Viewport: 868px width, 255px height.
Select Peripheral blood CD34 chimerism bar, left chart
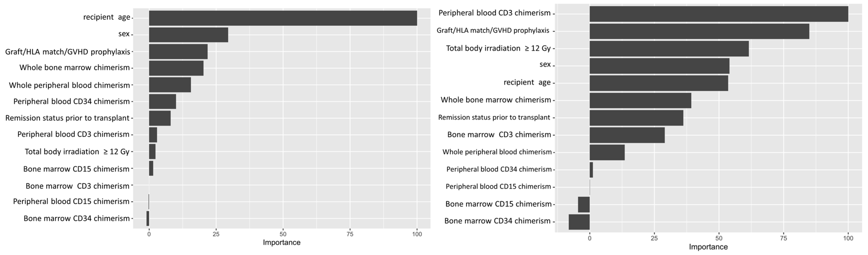click(162, 101)
